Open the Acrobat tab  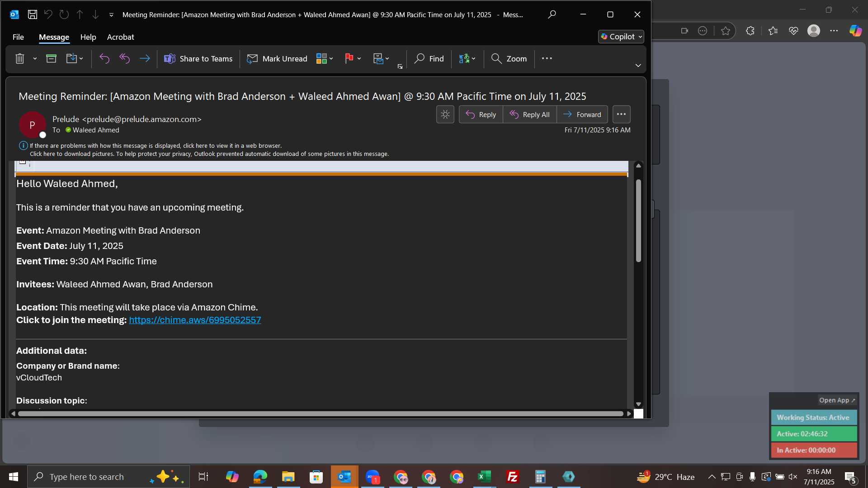point(120,37)
